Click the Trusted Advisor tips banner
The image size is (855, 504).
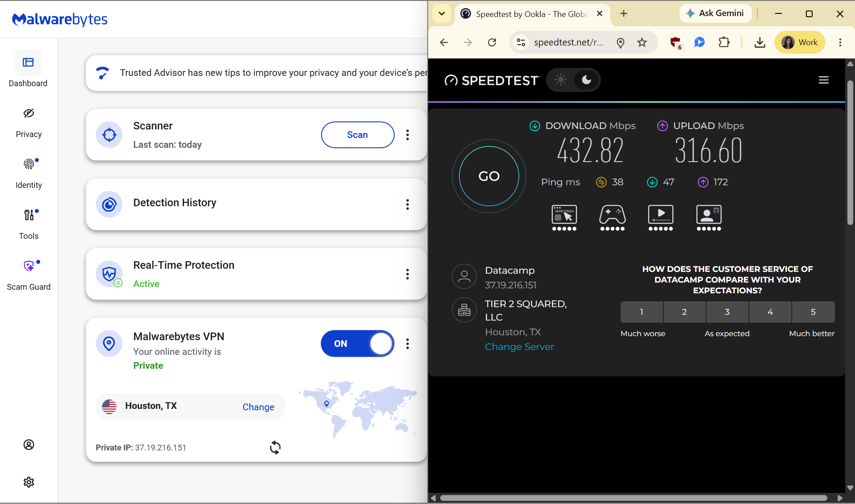pos(256,73)
